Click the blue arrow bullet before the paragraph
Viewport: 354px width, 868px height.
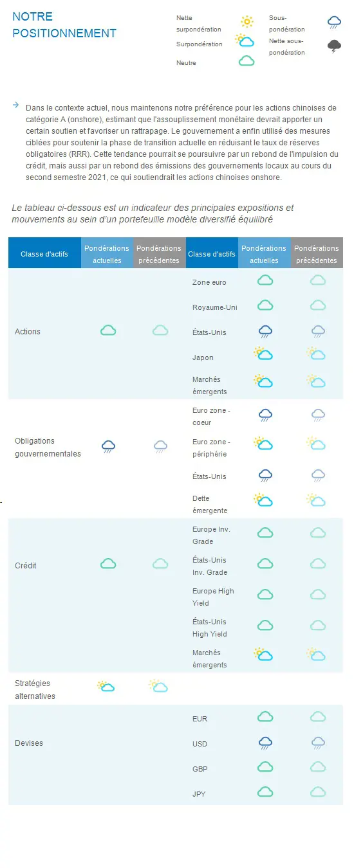[x=15, y=104]
